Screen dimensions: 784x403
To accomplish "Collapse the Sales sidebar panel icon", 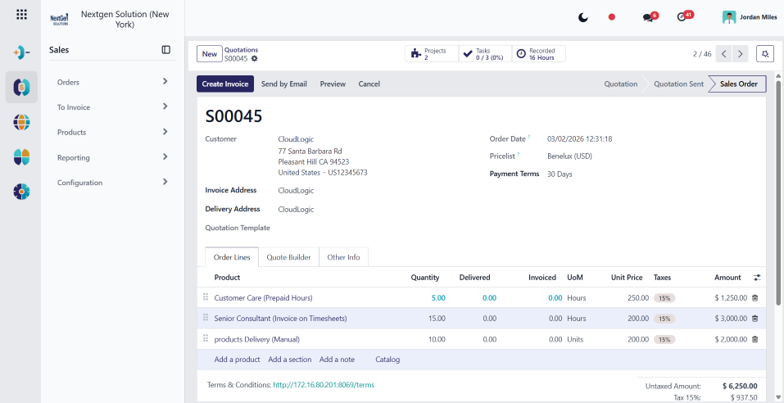I will [x=166, y=50].
